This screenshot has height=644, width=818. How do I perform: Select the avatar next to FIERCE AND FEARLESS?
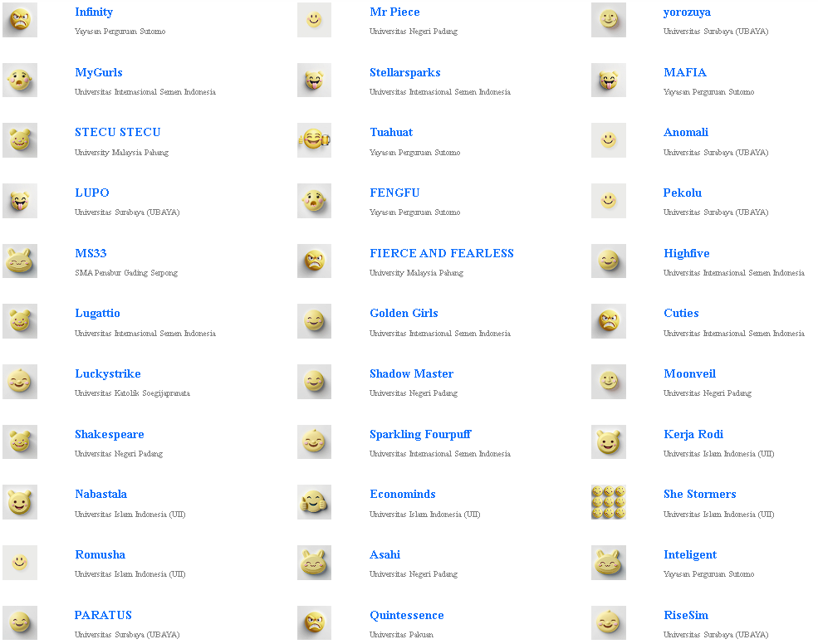[314, 261]
